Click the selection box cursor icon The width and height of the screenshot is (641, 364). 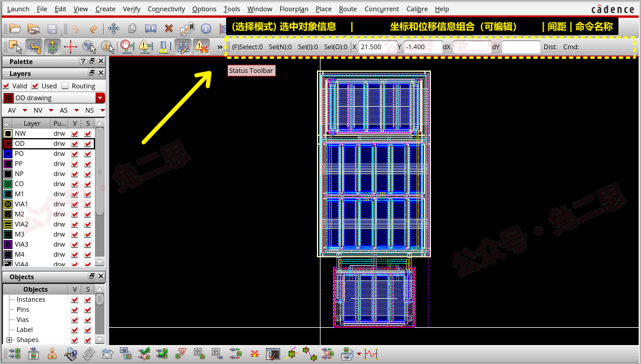15,47
